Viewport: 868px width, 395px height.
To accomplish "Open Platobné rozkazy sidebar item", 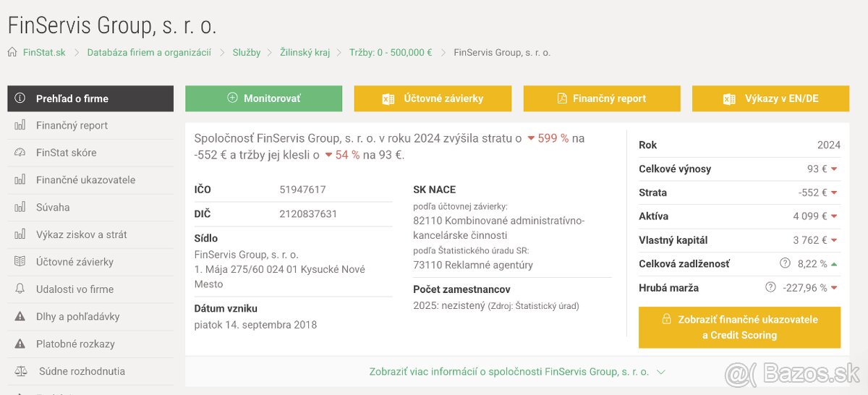I will tap(90, 344).
